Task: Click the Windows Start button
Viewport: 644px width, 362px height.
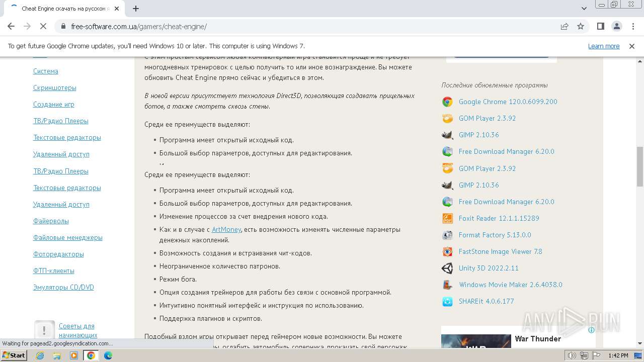Action: (14, 355)
